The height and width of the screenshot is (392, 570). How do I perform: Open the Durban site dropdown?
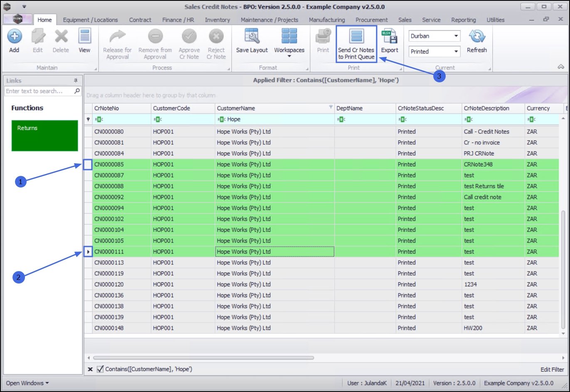pyautogui.click(x=456, y=36)
